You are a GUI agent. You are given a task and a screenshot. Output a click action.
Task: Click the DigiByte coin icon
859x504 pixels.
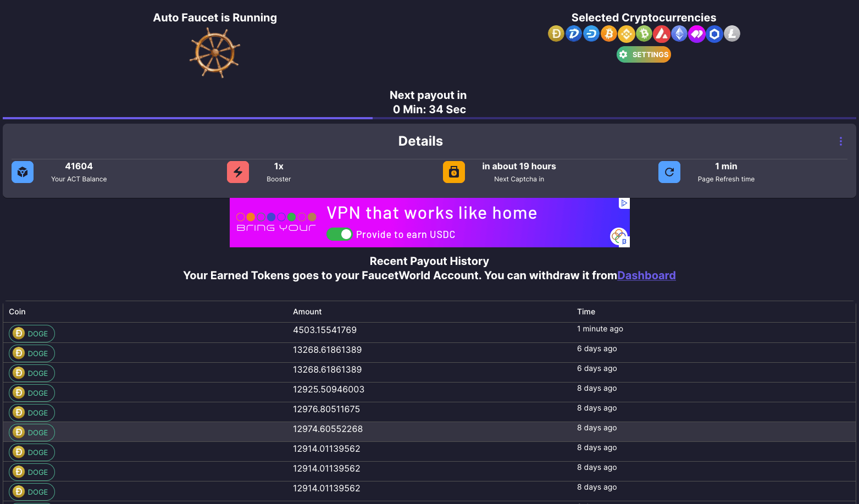tap(573, 34)
